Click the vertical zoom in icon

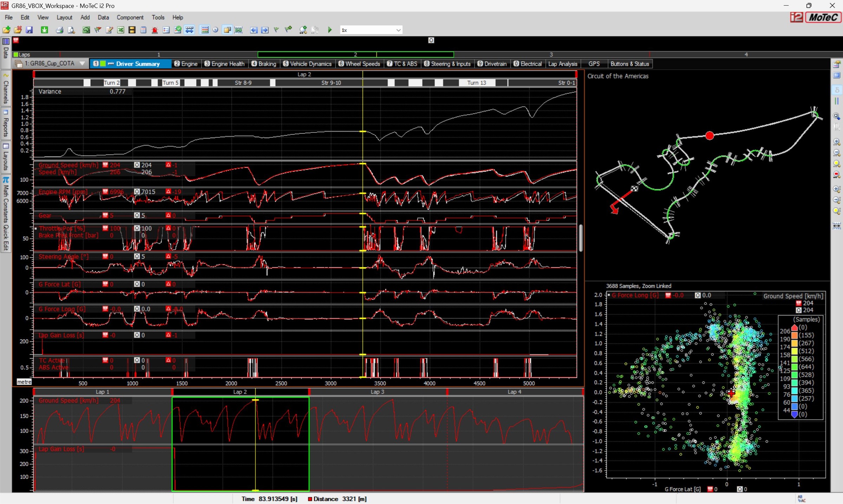click(837, 189)
